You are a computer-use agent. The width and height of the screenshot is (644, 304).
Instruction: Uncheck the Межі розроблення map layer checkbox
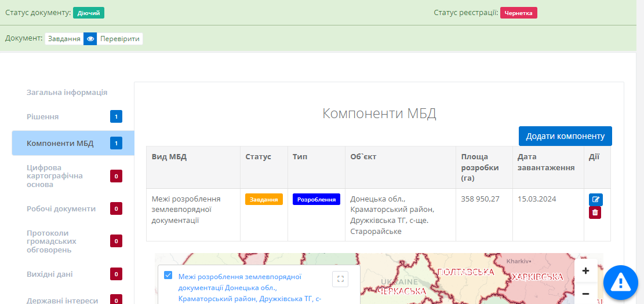pos(168,275)
